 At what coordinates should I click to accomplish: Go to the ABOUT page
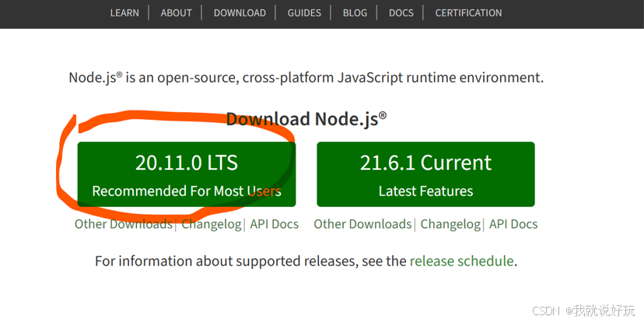tap(177, 12)
